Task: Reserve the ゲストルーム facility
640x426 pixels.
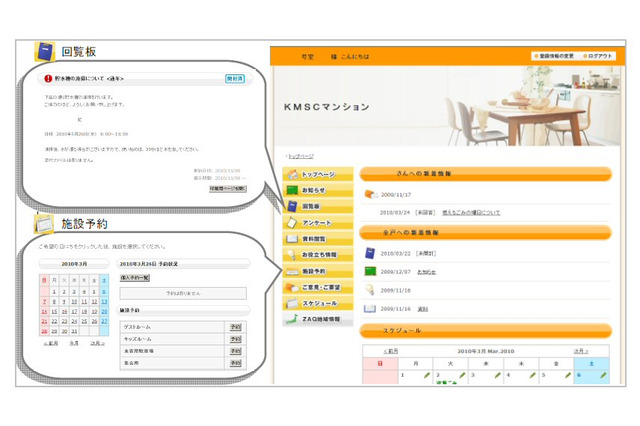Action: 235,327
